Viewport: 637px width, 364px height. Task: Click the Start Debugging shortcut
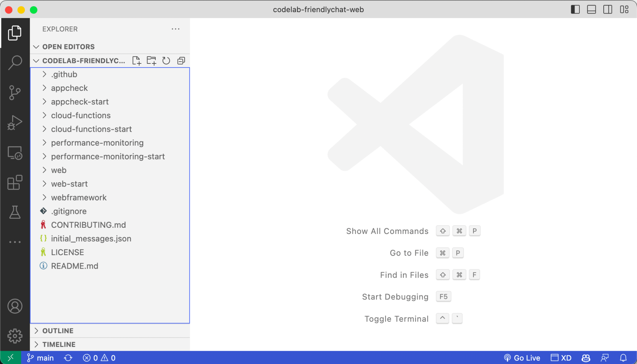407,297
